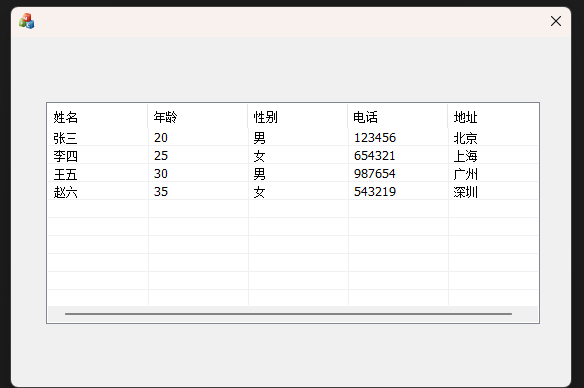Click the 电话 column header
Screen dimensions: 584x388
click(398, 117)
